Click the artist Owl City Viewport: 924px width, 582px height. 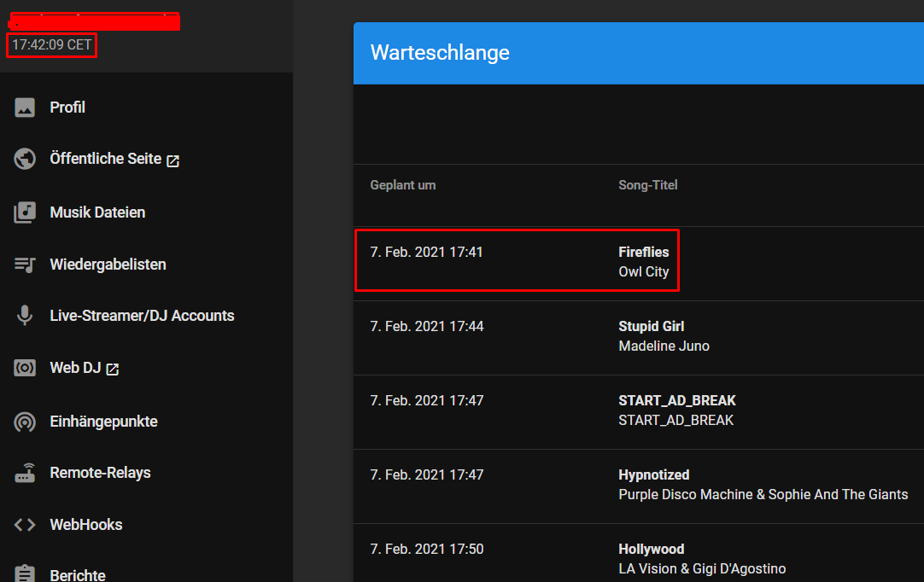tap(644, 271)
